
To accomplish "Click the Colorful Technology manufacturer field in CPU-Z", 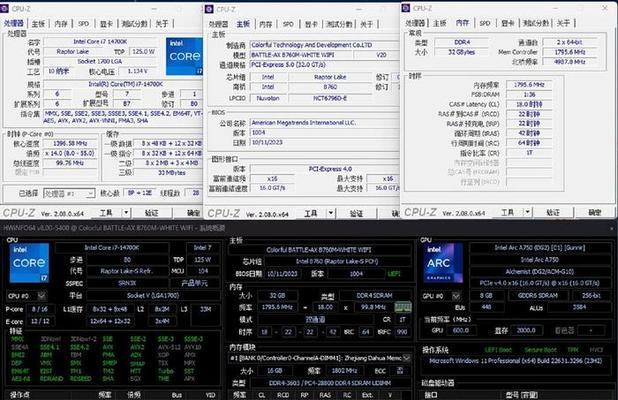I will point(325,45).
